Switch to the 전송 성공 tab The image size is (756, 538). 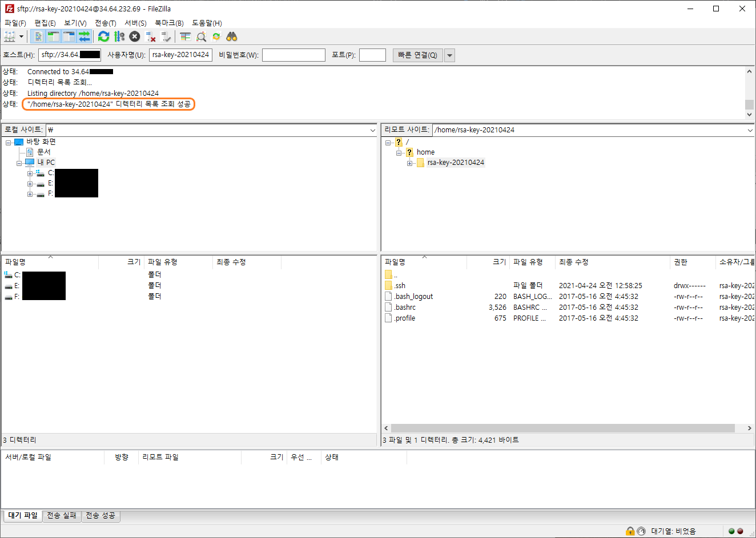[100, 516]
